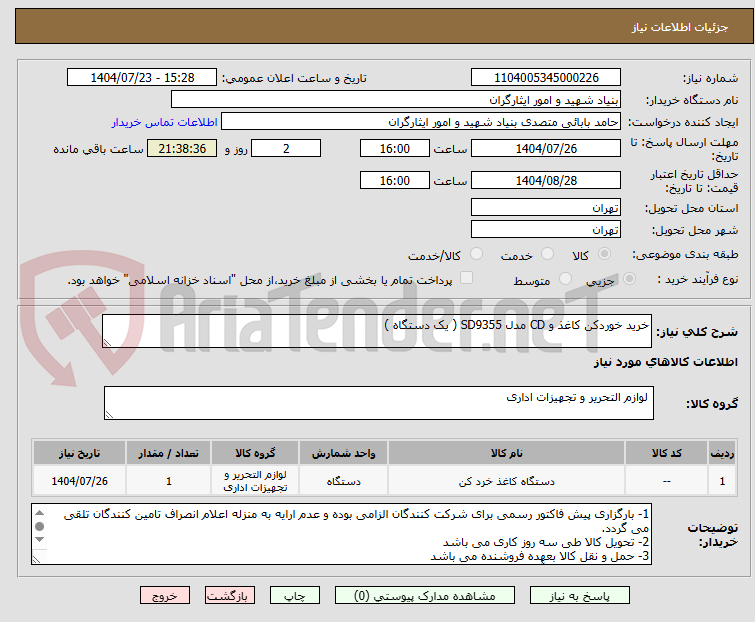Click the پاسخ به نیاز button
The image size is (755, 622).
point(579,596)
